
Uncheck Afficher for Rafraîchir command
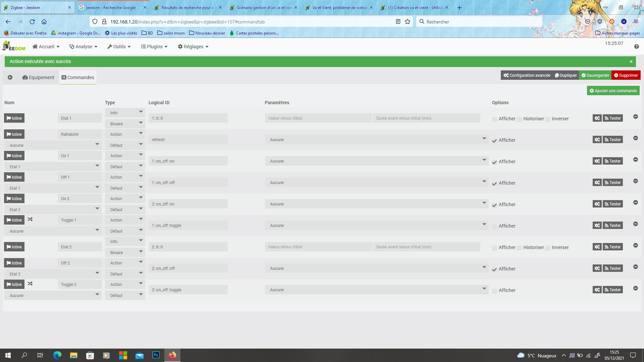(x=494, y=141)
